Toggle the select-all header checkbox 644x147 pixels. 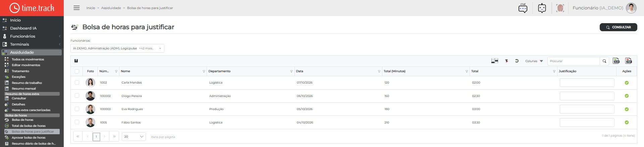click(x=77, y=71)
